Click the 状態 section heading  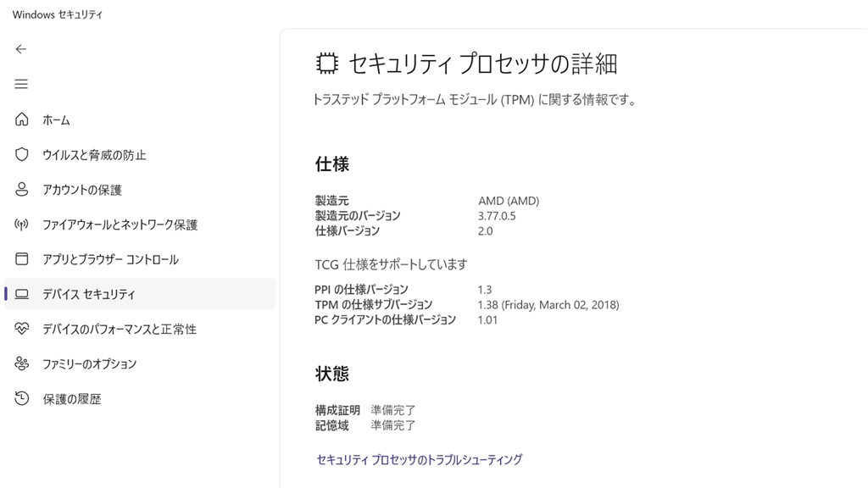[332, 374]
